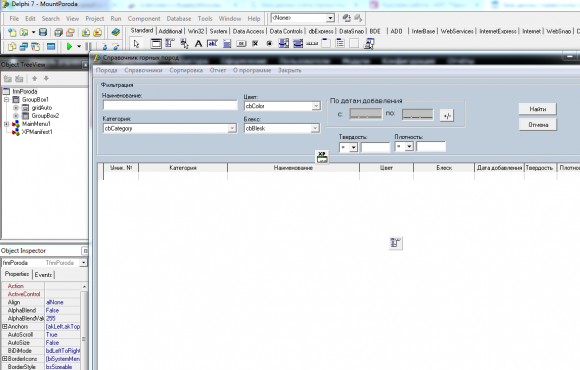Open the Component menu
The image size is (580, 370).
[144, 18]
